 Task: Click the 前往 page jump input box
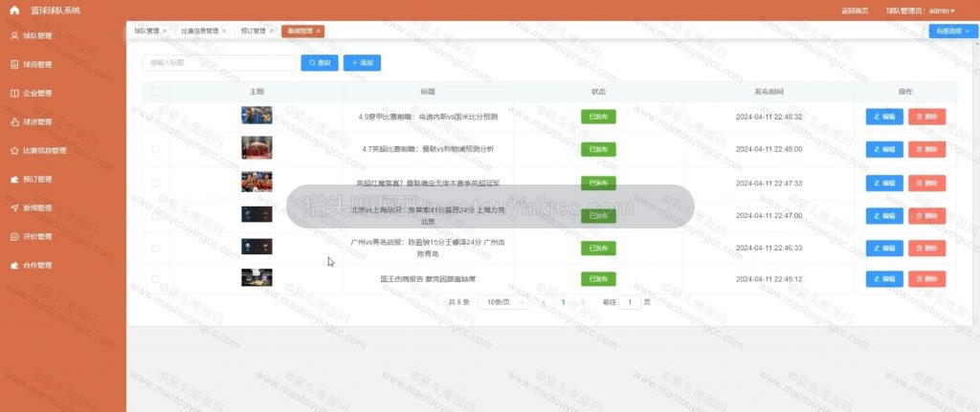(630, 302)
